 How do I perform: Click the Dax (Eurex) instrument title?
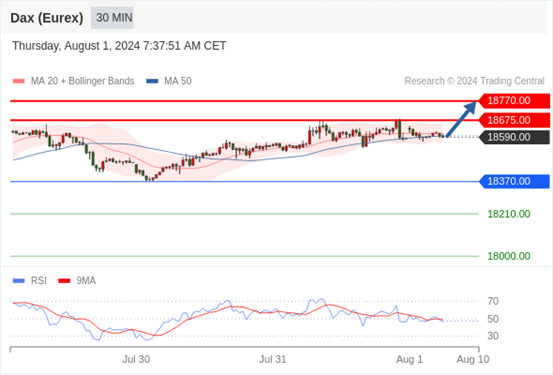[x=47, y=18]
